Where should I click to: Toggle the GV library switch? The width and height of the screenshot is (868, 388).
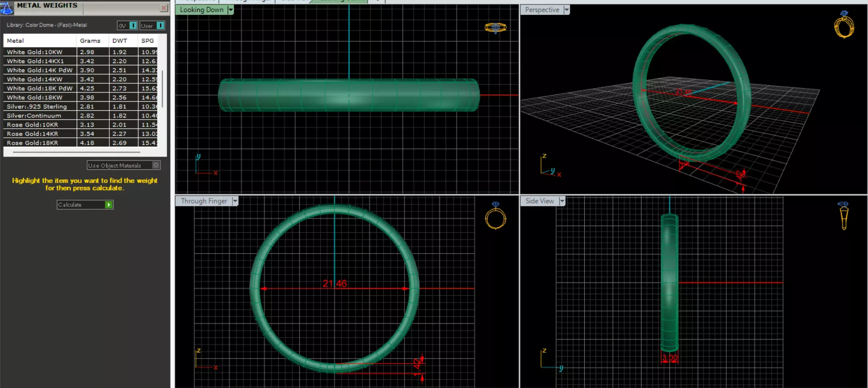pos(133,25)
